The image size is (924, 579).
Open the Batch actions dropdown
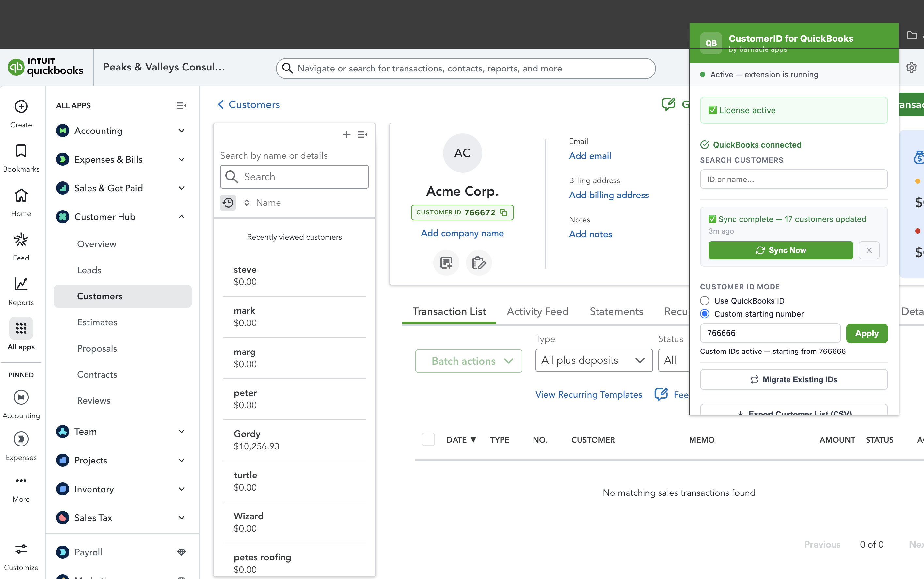(x=469, y=361)
